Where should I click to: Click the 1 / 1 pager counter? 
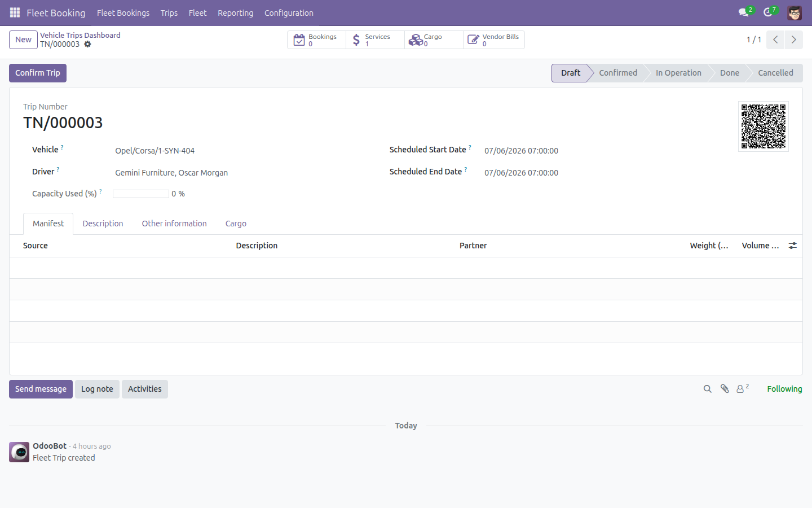point(754,40)
